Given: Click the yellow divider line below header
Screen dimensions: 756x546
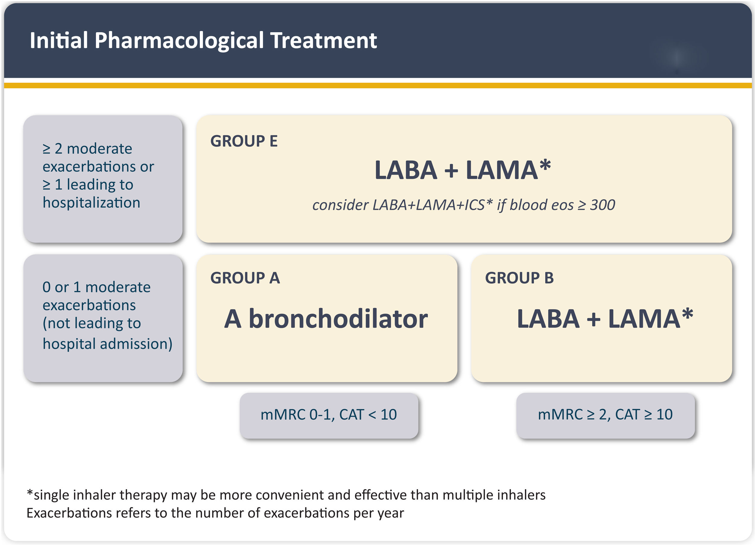Looking at the screenshot, I should (x=378, y=86).
